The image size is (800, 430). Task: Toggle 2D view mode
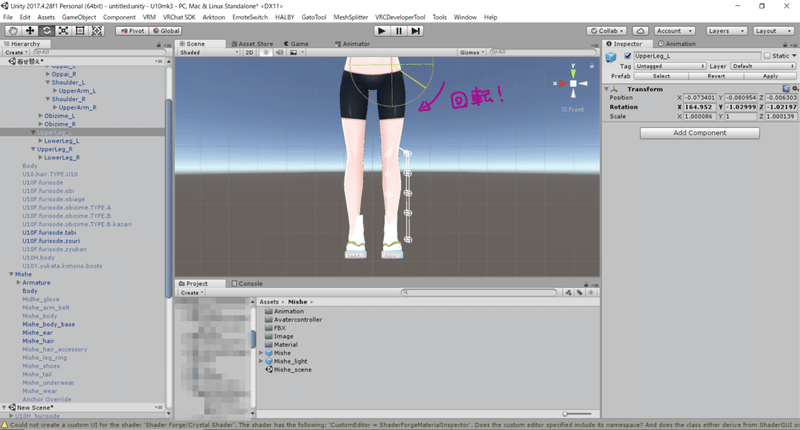pyautogui.click(x=249, y=52)
